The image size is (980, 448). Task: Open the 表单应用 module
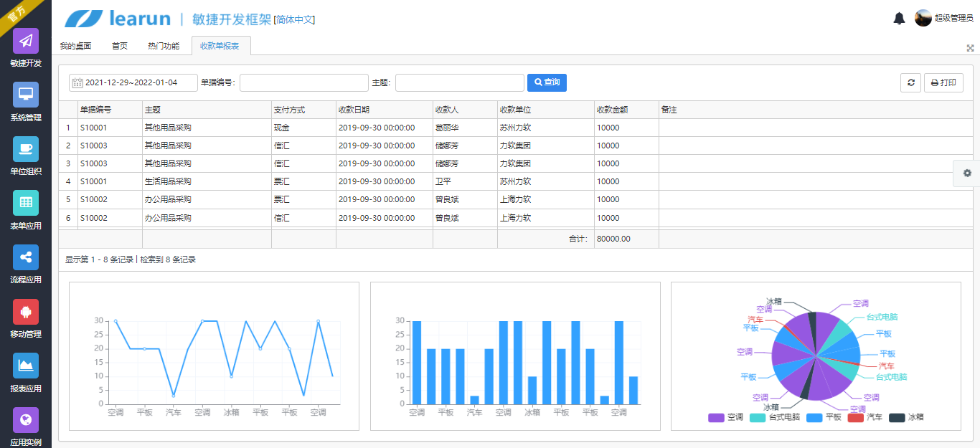click(x=25, y=203)
